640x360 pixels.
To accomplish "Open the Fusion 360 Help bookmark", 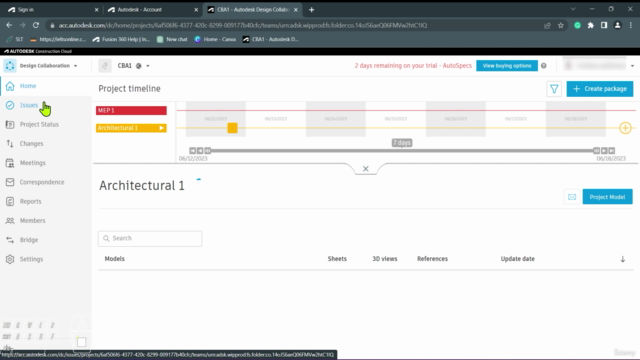I will click(121, 39).
